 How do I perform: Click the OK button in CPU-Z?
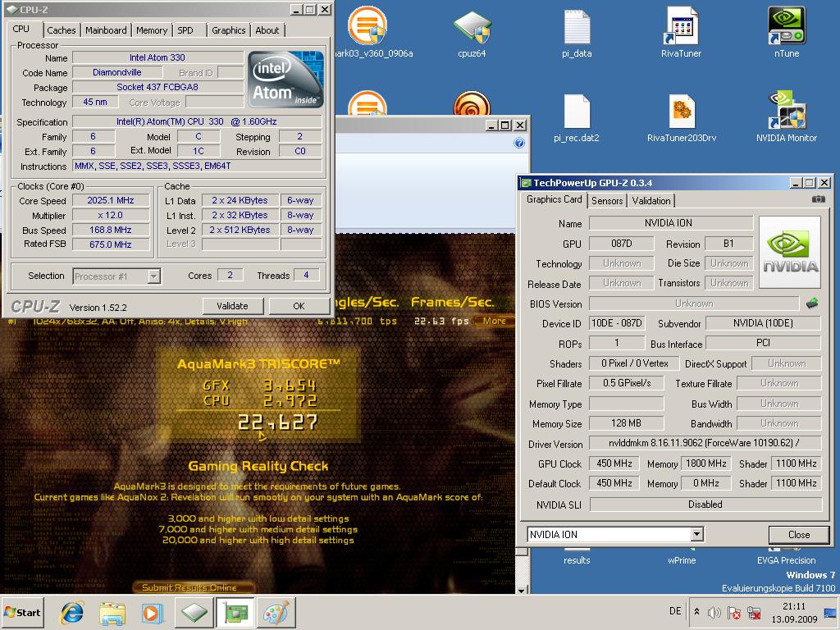[x=299, y=306]
